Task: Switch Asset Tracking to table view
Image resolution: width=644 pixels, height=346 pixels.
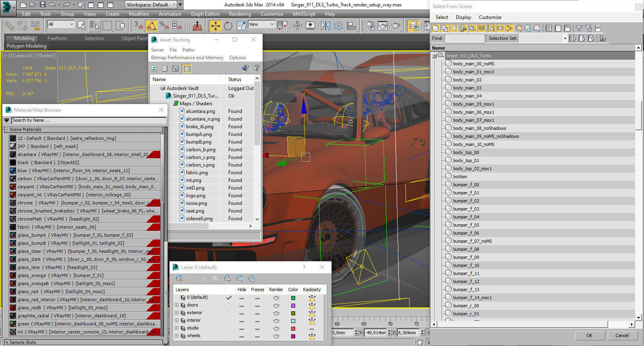Action: [187, 69]
